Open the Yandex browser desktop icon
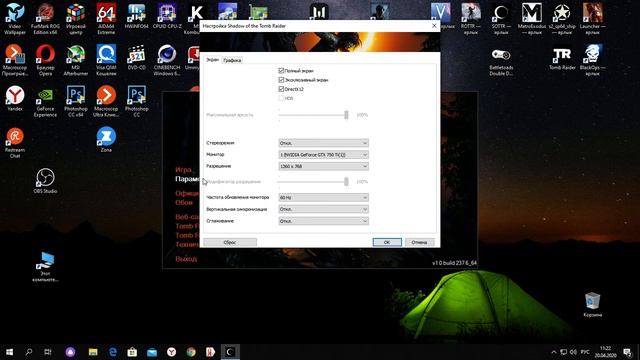This screenshot has width=640, height=360. [15, 98]
